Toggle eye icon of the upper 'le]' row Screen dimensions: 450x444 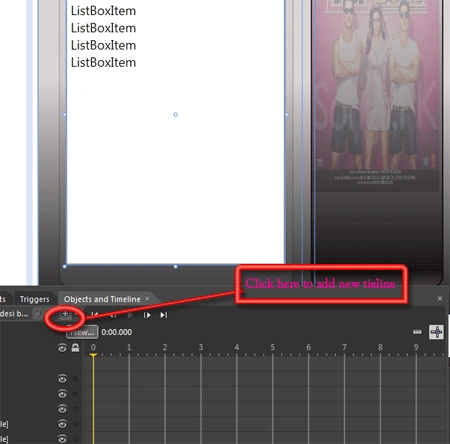62,424
